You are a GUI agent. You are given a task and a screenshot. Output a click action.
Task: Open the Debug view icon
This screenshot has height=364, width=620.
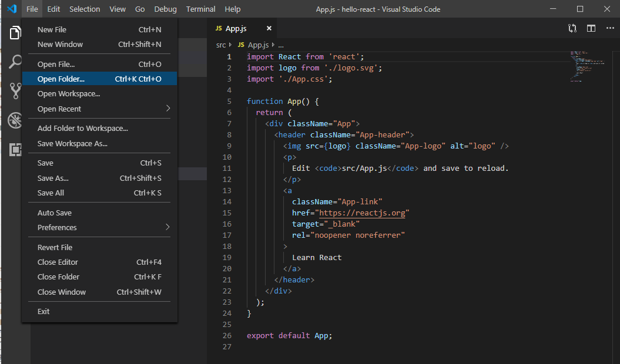click(x=15, y=120)
